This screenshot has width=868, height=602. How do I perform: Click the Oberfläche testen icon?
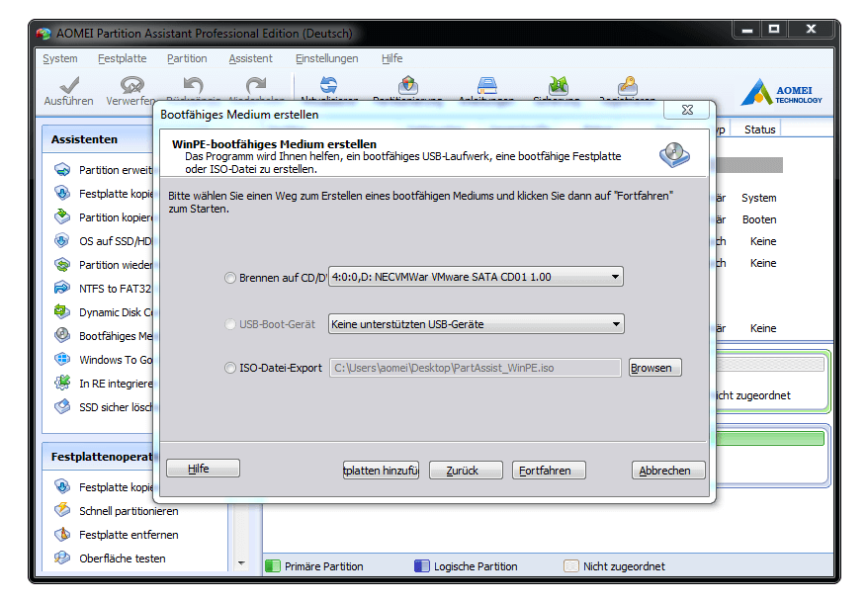click(62, 558)
